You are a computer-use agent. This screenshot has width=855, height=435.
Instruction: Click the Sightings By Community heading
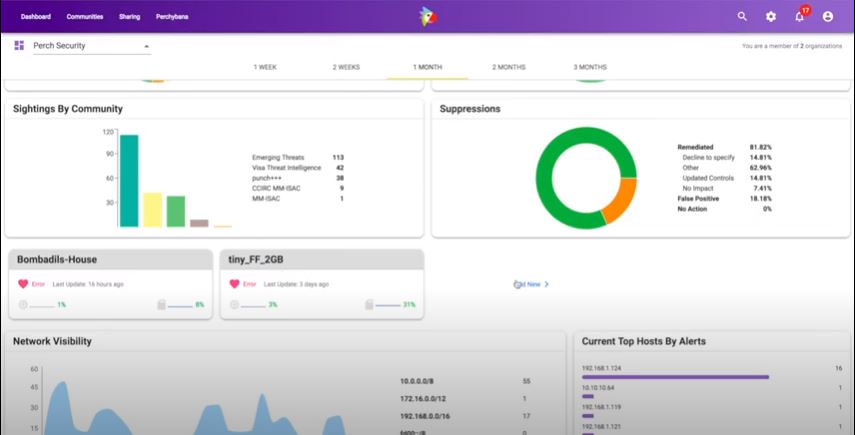coord(68,109)
